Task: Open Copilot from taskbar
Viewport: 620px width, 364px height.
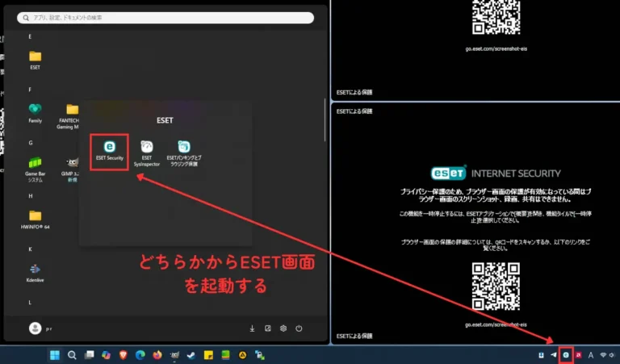Action: click(x=106, y=355)
